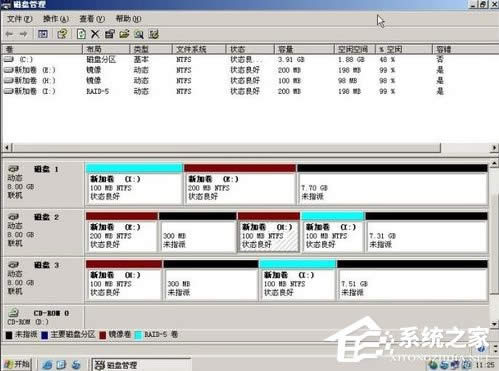Open the 帮助 menu
This screenshot has height=371, width=499.
pos(128,19)
